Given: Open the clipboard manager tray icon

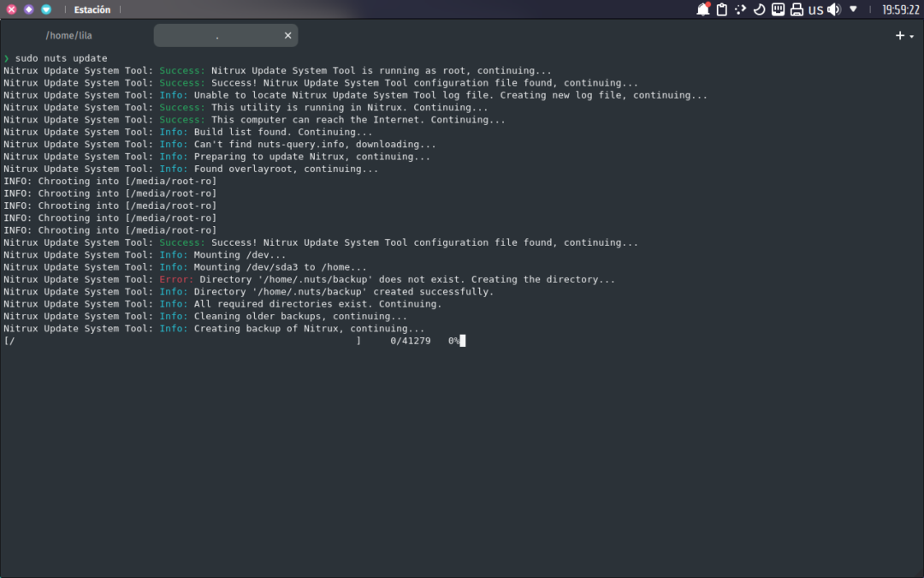Looking at the screenshot, I should 722,9.
